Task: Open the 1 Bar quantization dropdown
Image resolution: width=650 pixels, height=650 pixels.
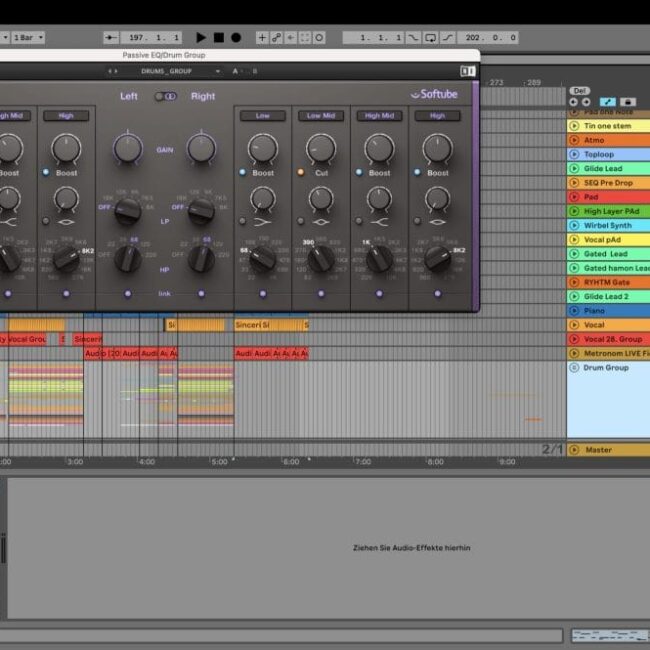Action: pos(29,37)
